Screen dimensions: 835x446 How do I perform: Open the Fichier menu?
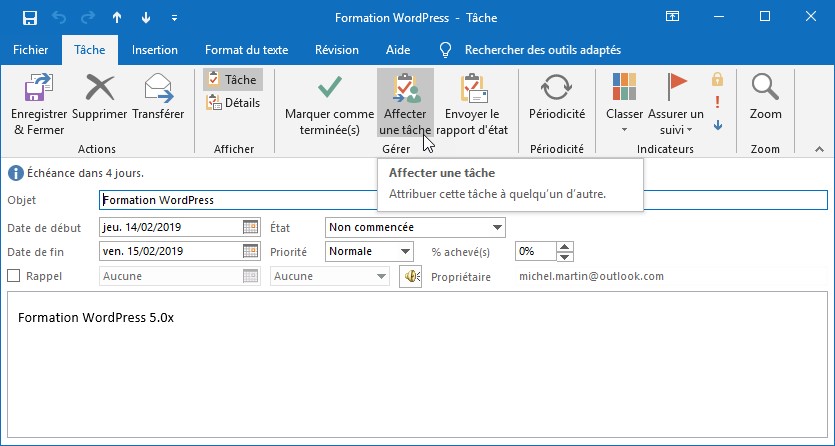31,50
